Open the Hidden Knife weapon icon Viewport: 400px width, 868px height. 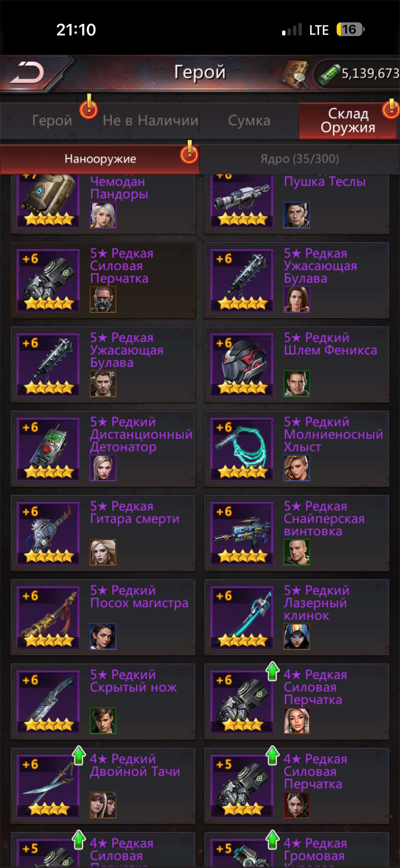(48, 701)
